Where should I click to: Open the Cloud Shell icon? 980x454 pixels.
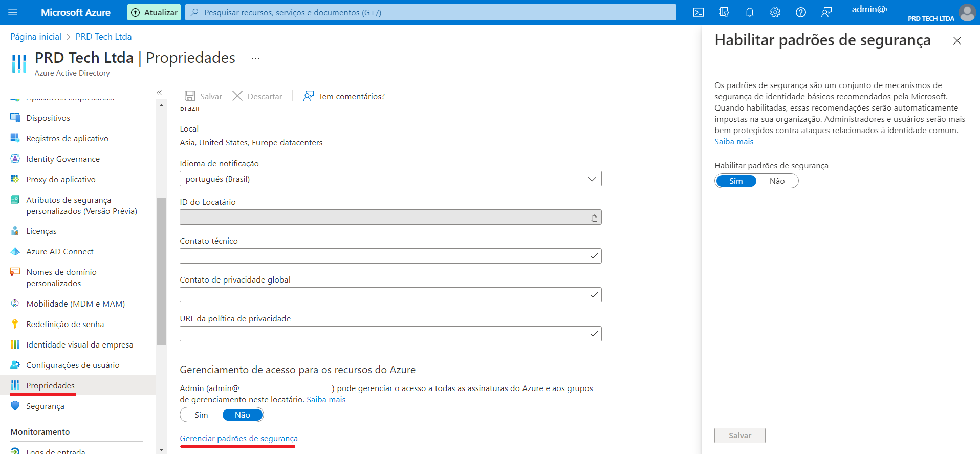699,12
